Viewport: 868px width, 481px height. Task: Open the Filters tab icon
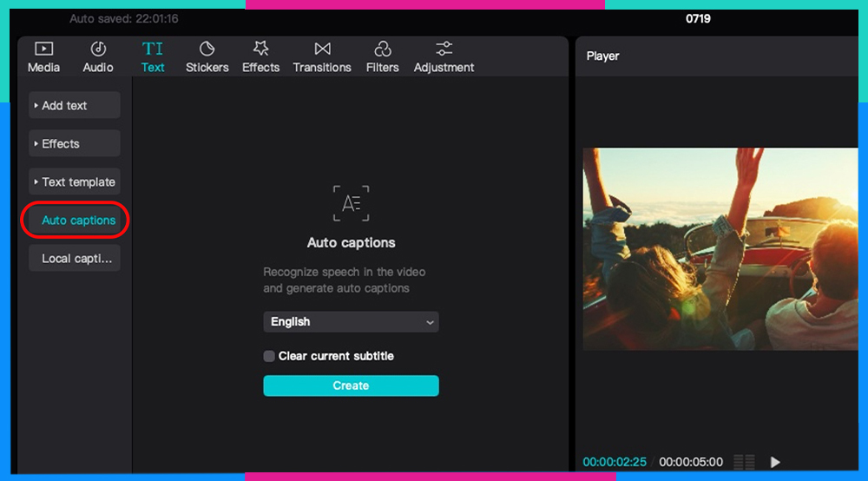point(382,49)
